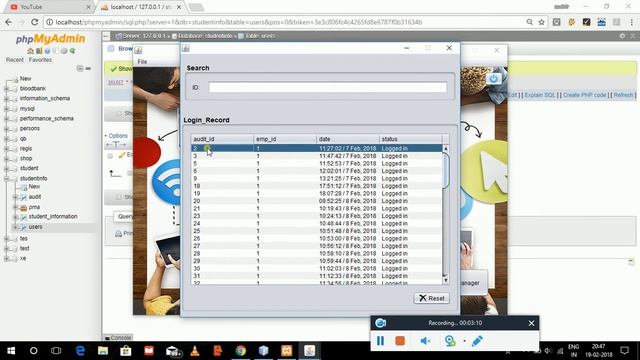Open Google Chrome from the taskbar
640x360 pixels.
[x=241, y=351]
